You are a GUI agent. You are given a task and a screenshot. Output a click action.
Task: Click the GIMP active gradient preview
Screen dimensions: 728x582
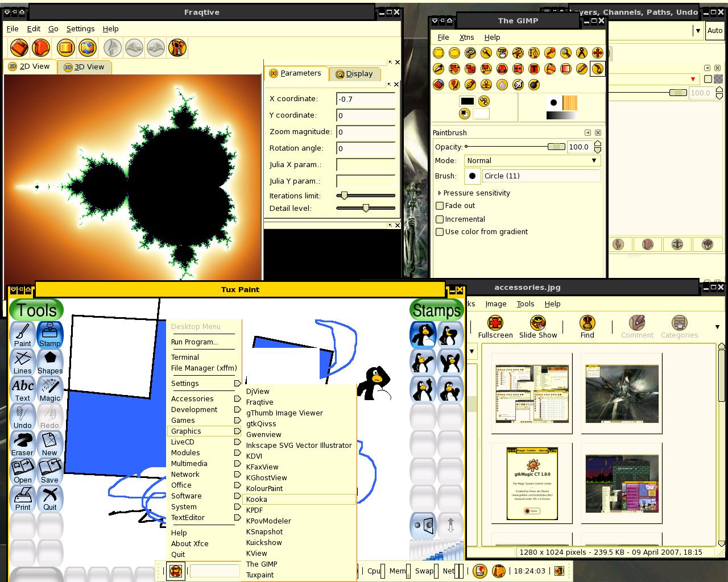coord(562,115)
